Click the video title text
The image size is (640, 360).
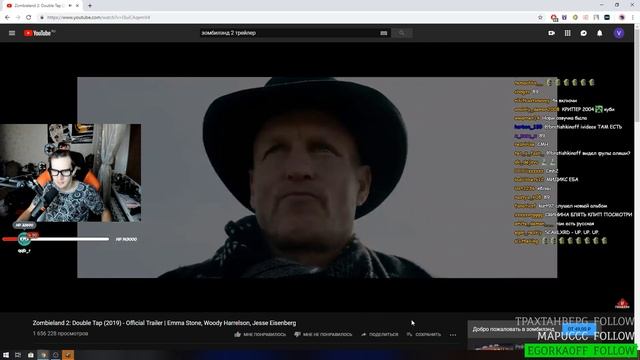(x=164, y=323)
